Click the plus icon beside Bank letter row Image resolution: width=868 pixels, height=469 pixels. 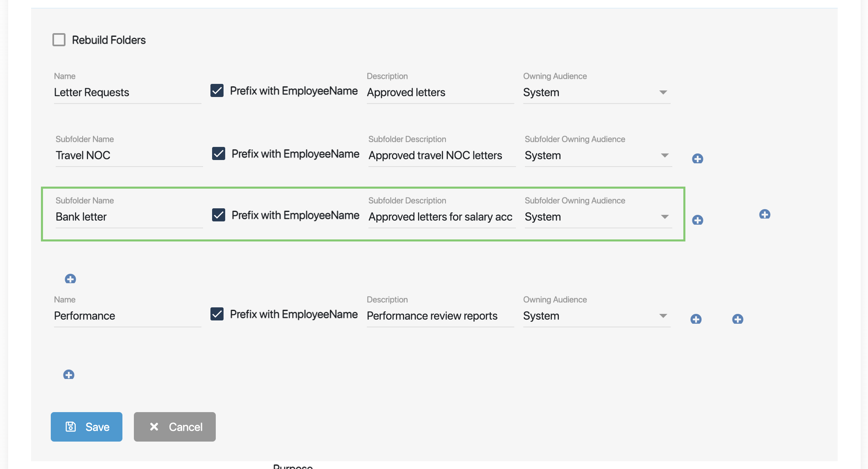(697, 220)
